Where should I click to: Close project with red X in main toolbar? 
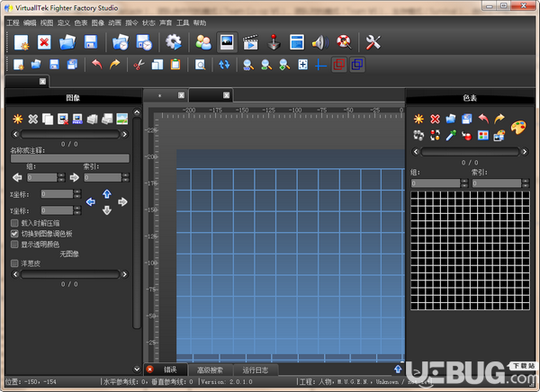click(x=44, y=42)
